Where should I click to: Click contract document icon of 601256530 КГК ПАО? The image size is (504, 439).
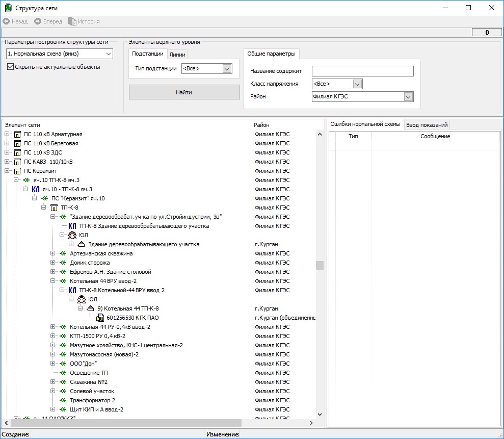tap(100, 318)
